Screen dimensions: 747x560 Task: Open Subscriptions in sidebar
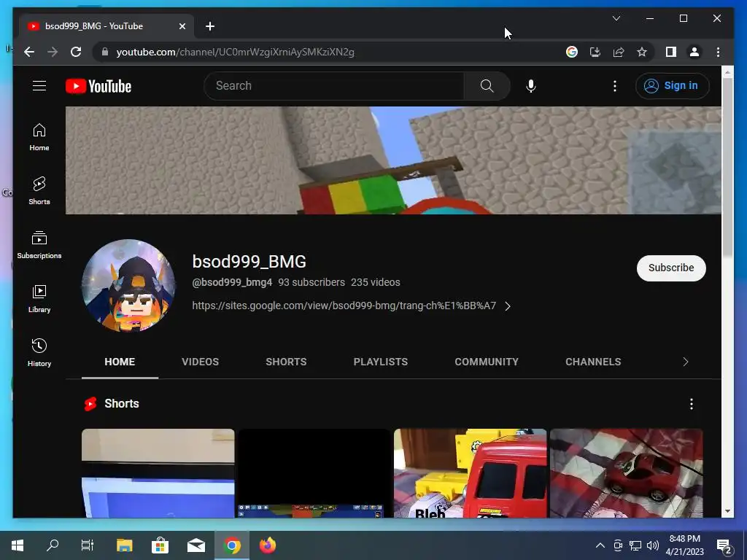point(39,245)
